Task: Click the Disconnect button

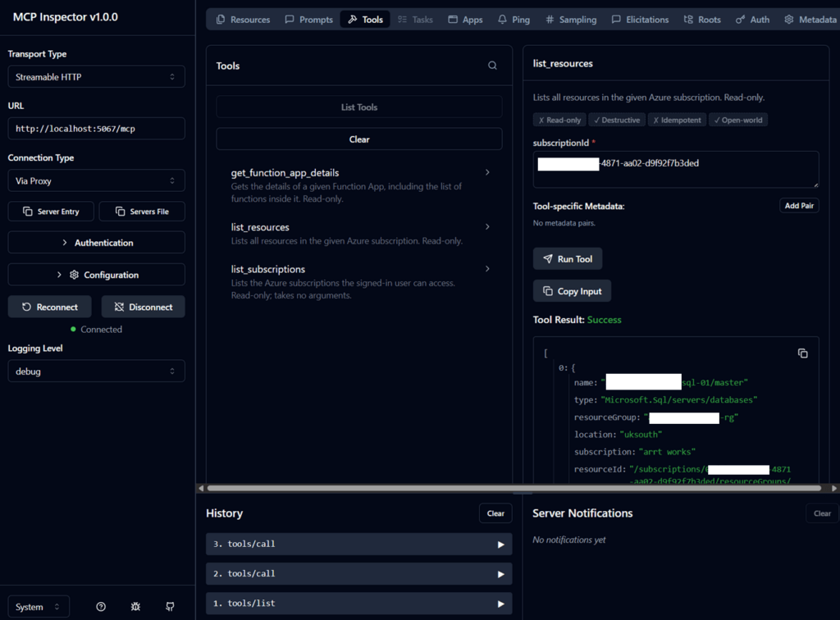Action: (143, 307)
